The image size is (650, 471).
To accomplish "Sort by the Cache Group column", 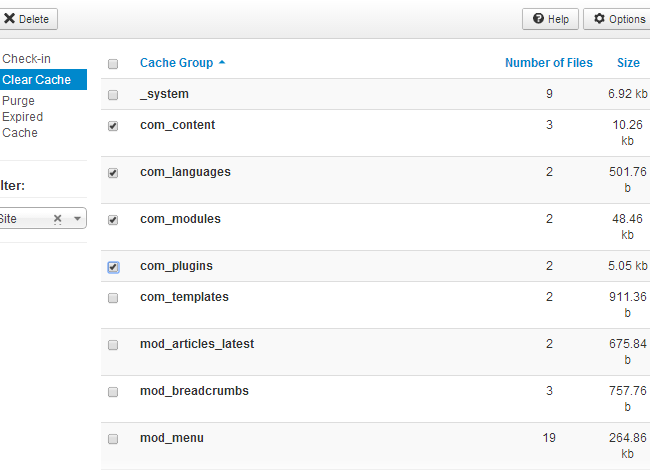I will point(176,63).
